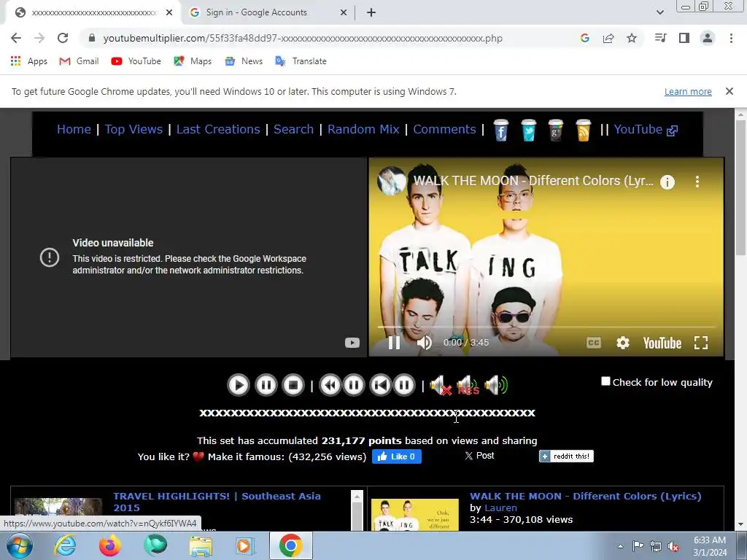Click the rewind double-arrow button
The width and height of the screenshot is (747, 560).
tap(330, 385)
